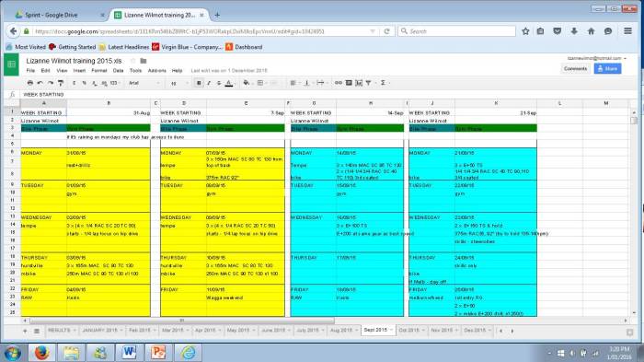Open PowerPoint from the Windows taskbar
644x362 pixels.
[158, 353]
